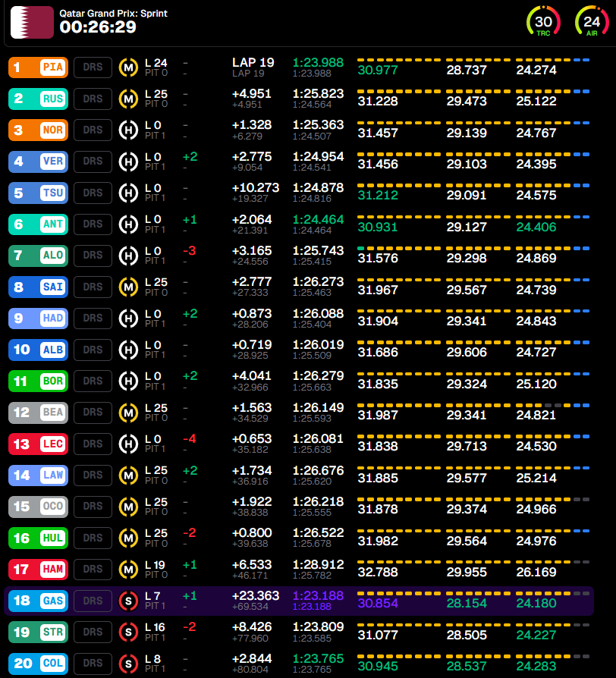Click TSU's gap value +10.273
This screenshot has width=616, height=678.
click(256, 188)
